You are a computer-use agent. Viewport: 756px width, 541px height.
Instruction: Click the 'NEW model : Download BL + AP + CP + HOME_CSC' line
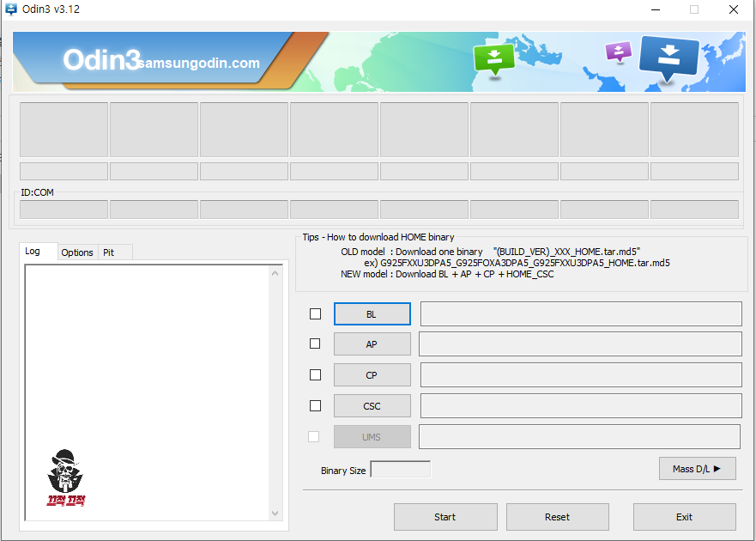pos(447,274)
